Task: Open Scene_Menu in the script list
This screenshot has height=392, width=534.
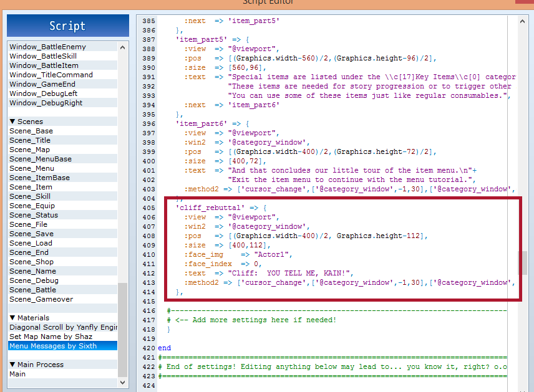Action: [x=62, y=168]
